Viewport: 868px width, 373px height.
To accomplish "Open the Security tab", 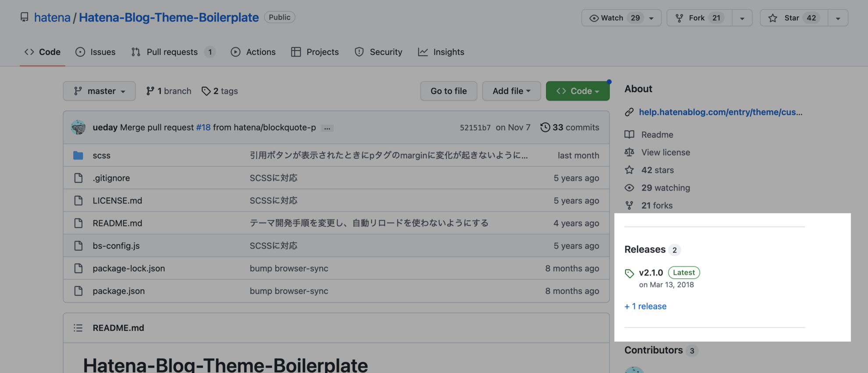I will 378,52.
